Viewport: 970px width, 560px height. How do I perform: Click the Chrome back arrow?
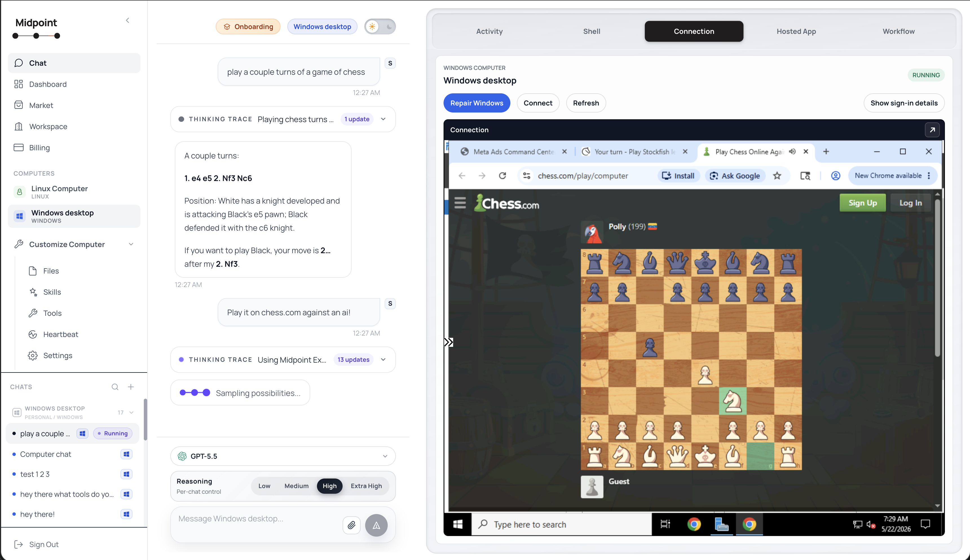pos(462,176)
